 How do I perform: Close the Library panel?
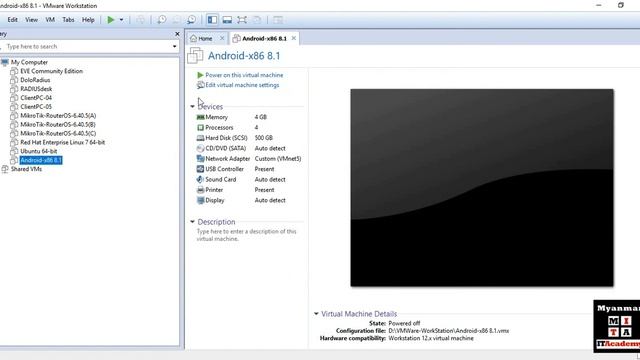177,34
